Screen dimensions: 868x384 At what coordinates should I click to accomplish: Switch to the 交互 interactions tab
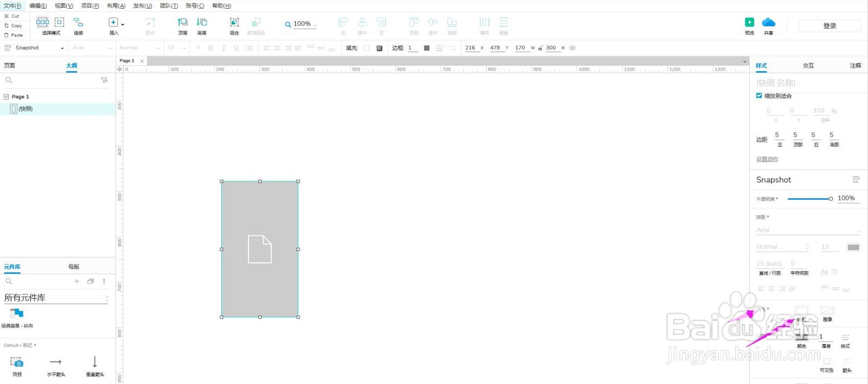[808, 66]
